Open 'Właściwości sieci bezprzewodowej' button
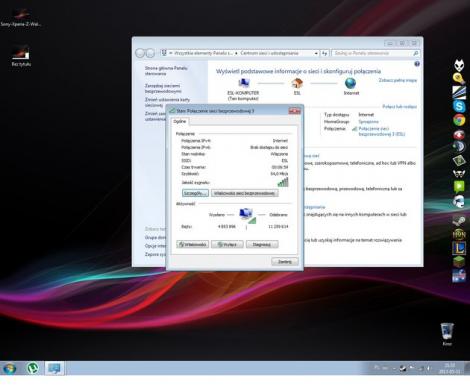Image resolution: width=470 pixels, height=390 pixels. point(244,193)
